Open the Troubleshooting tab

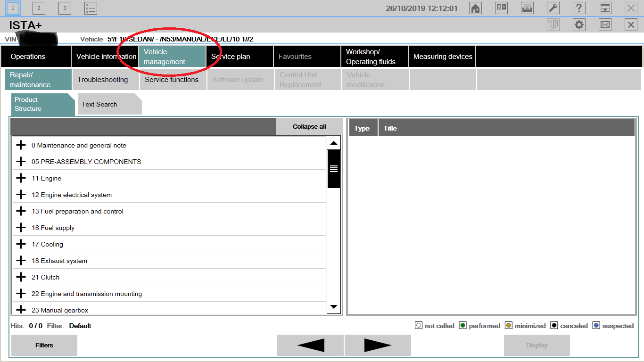(x=103, y=80)
